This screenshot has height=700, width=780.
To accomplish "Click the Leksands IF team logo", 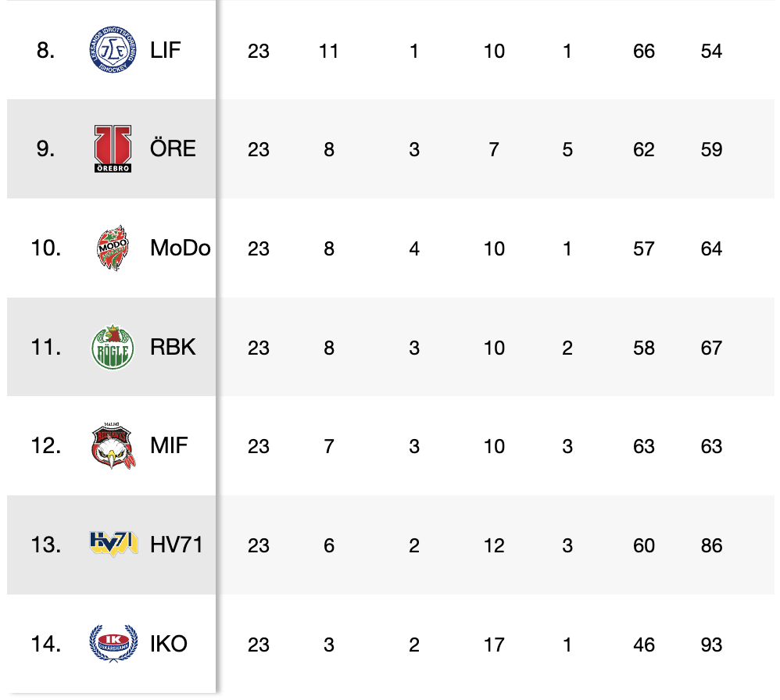I will (x=113, y=50).
